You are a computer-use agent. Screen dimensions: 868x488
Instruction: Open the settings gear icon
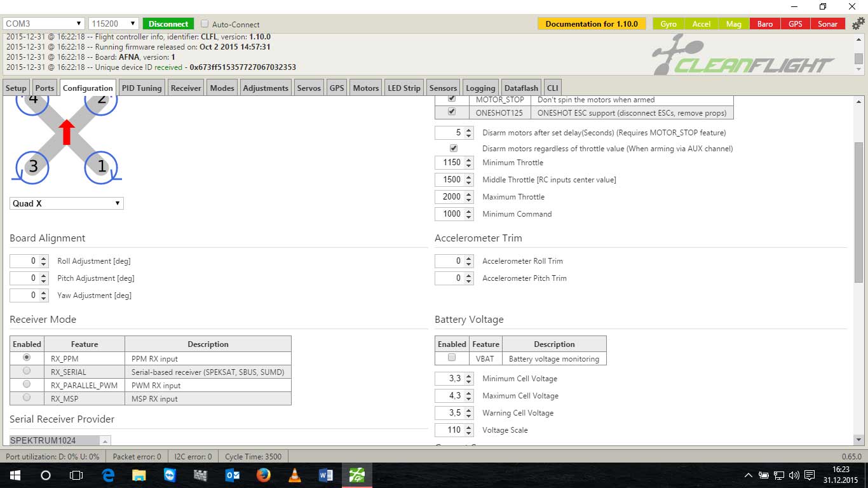[x=858, y=24]
